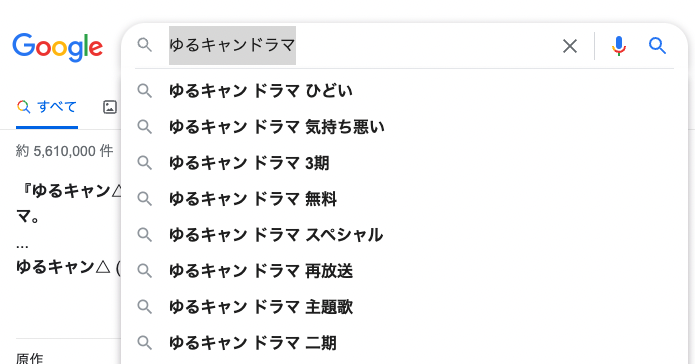Choose suggestion ゆるキャン ドラマ スペシャル
Image resolution: width=695 pixels, height=364 pixels.
click(404, 235)
